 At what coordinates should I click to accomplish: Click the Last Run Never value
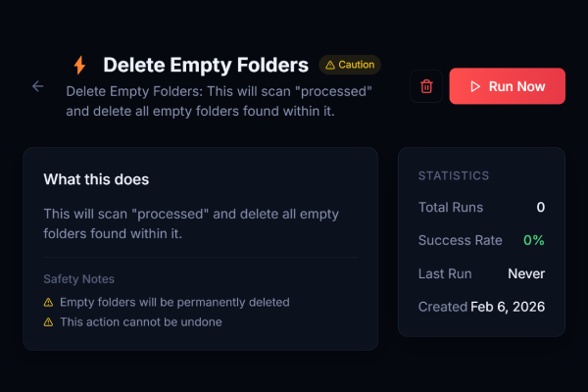[x=526, y=273]
